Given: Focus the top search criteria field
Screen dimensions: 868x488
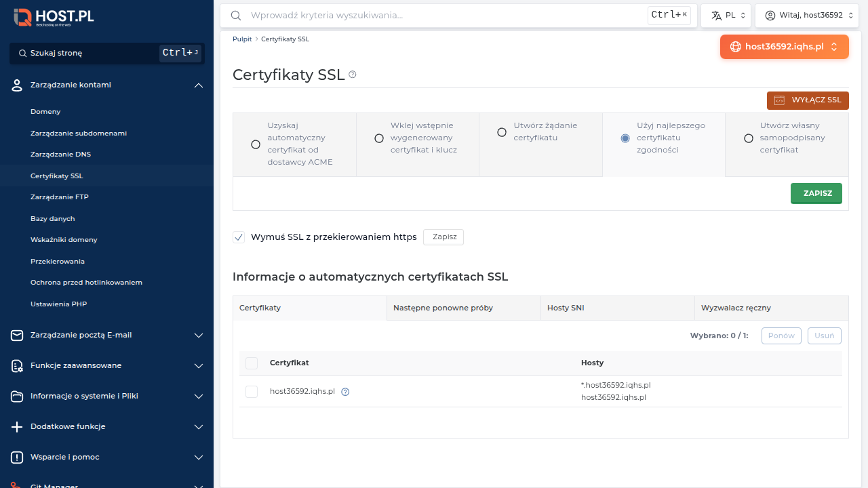Looking at the screenshot, I should 448,15.
